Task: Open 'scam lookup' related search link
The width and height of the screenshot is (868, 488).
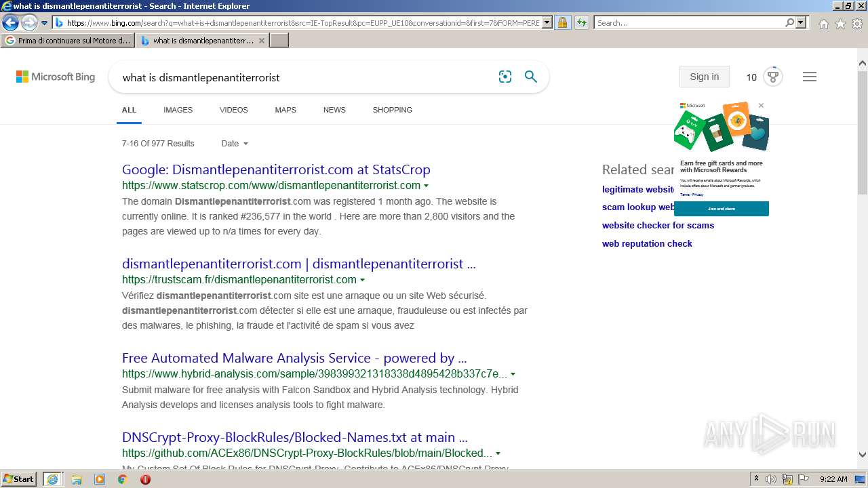Action: tap(638, 207)
